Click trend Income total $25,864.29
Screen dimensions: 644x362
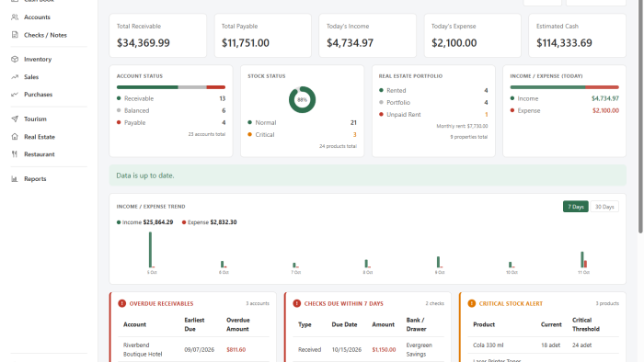157,222
